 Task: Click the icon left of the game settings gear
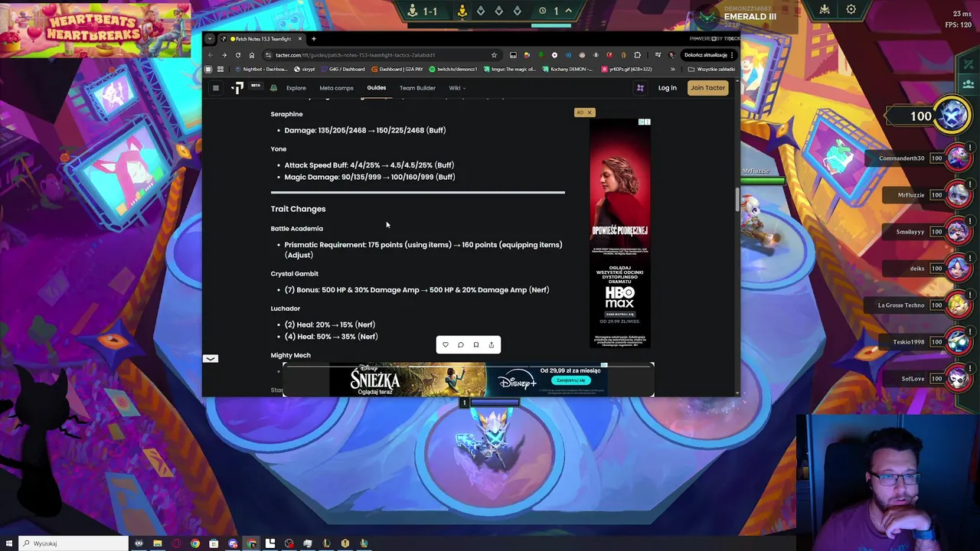tap(825, 10)
